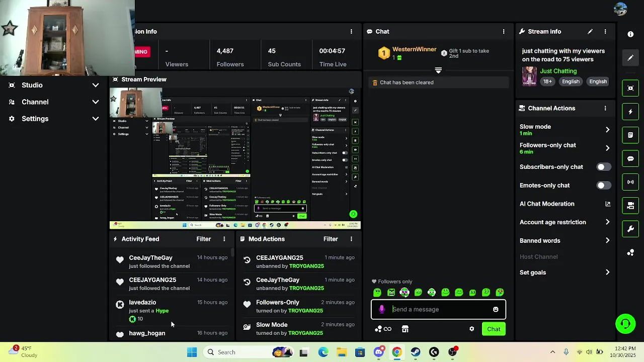The width and height of the screenshot is (644, 362).
Task: Open Slow mode options chevron
Action: click(x=607, y=130)
